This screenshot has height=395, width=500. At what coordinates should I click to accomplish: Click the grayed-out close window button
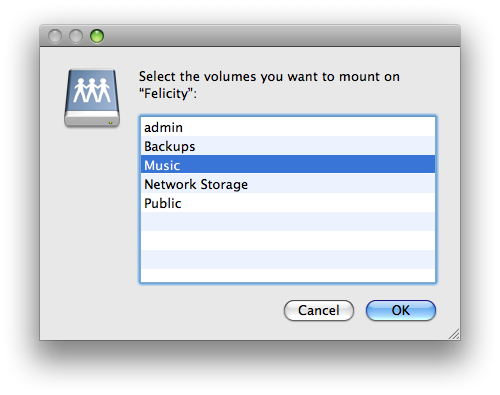tap(55, 36)
